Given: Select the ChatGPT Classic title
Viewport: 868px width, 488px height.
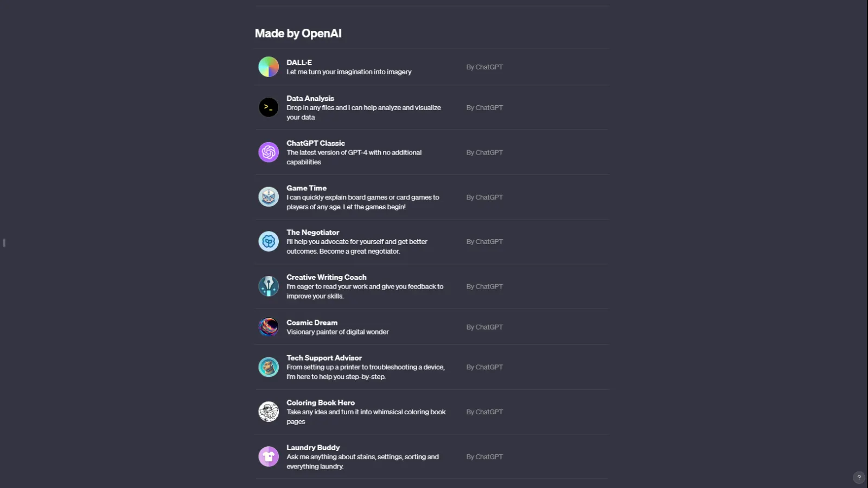Looking at the screenshot, I should pyautogui.click(x=315, y=143).
